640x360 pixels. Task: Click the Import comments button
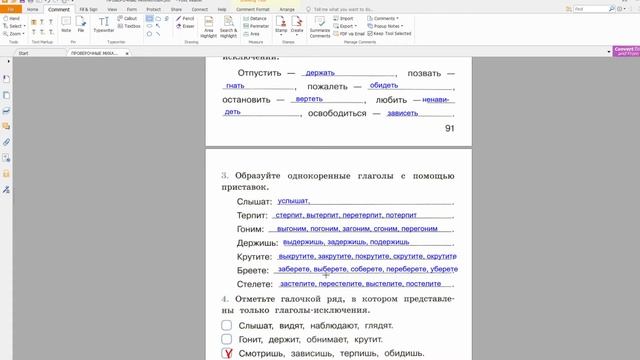tap(343, 18)
